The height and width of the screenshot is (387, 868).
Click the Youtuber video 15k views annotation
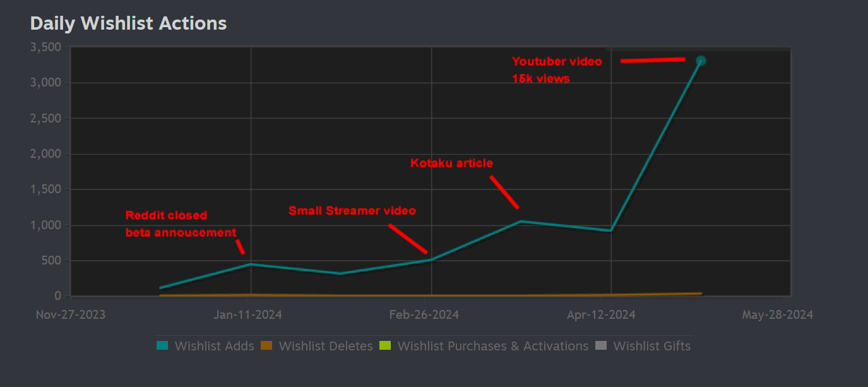click(557, 70)
